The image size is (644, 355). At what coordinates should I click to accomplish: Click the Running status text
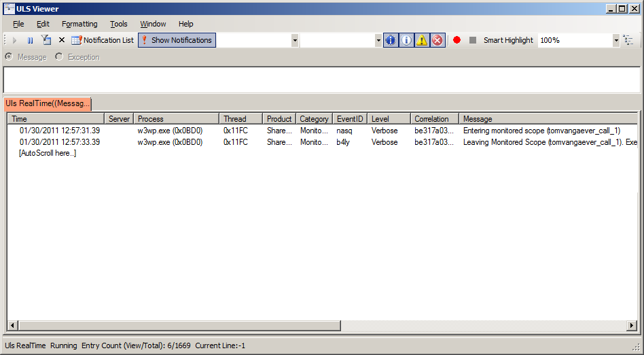(64, 345)
